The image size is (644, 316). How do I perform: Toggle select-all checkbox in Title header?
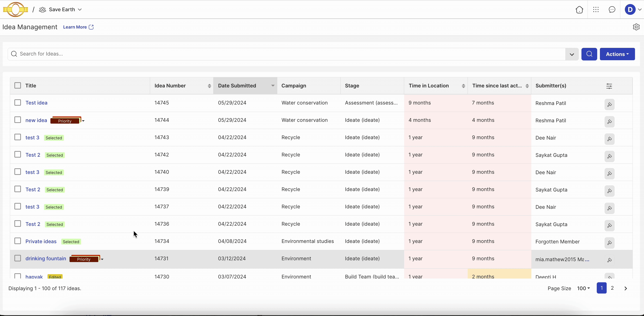tap(18, 85)
